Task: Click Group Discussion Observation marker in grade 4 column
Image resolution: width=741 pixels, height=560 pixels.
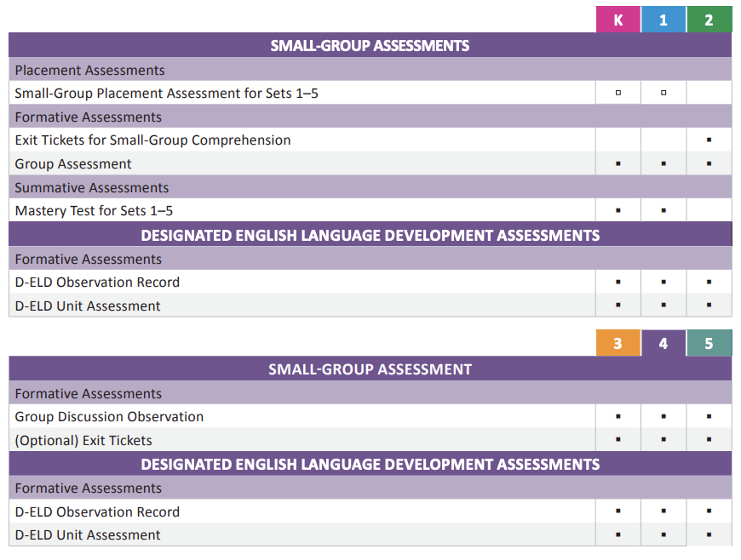Action: pyautogui.click(x=663, y=416)
